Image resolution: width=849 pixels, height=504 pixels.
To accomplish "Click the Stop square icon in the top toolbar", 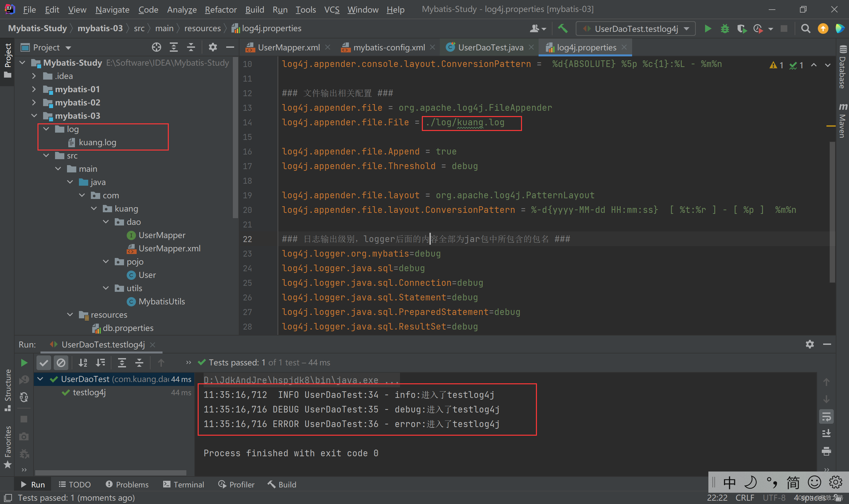I will click(x=784, y=29).
